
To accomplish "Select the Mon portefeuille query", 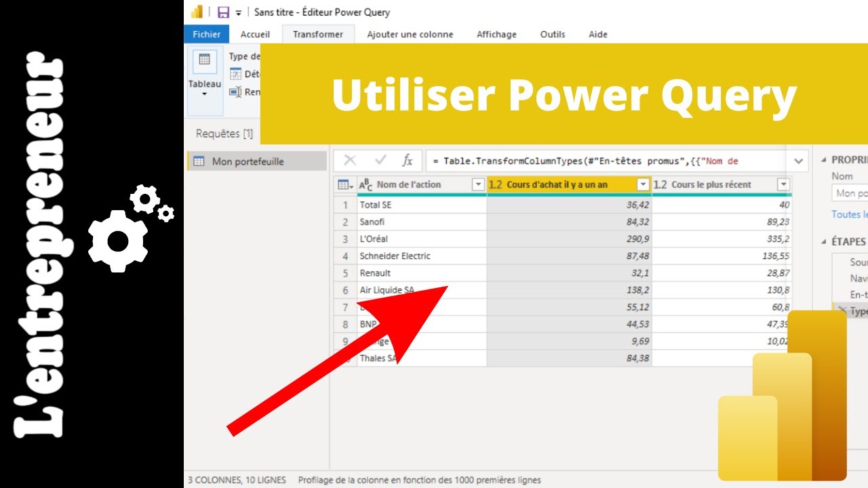I will click(x=256, y=161).
